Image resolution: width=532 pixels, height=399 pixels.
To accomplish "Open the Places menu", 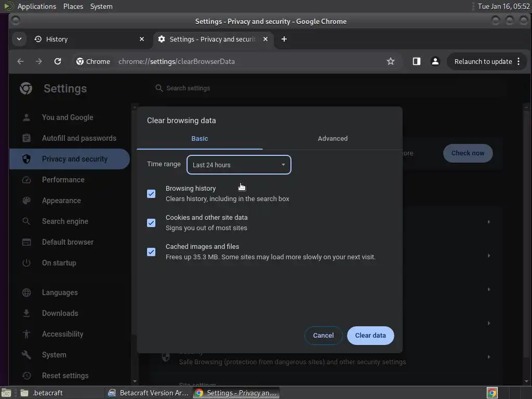I will [73, 6].
